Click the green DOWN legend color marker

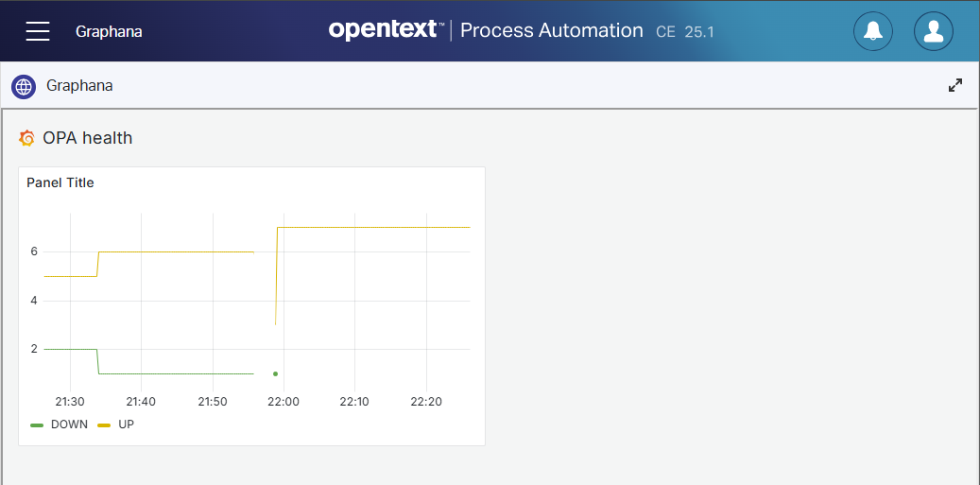click(x=37, y=425)
